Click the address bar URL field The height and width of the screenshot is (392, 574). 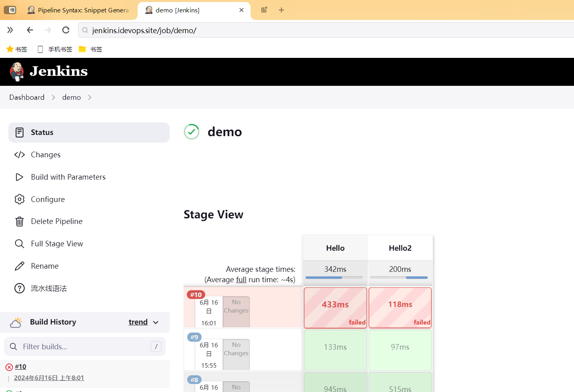tap(326, 30)
